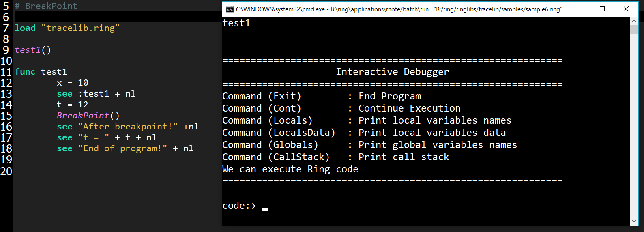This screenshot has width=644, height=232.
Task: Close the cmd.exe console window
Action: click(626, 9)
